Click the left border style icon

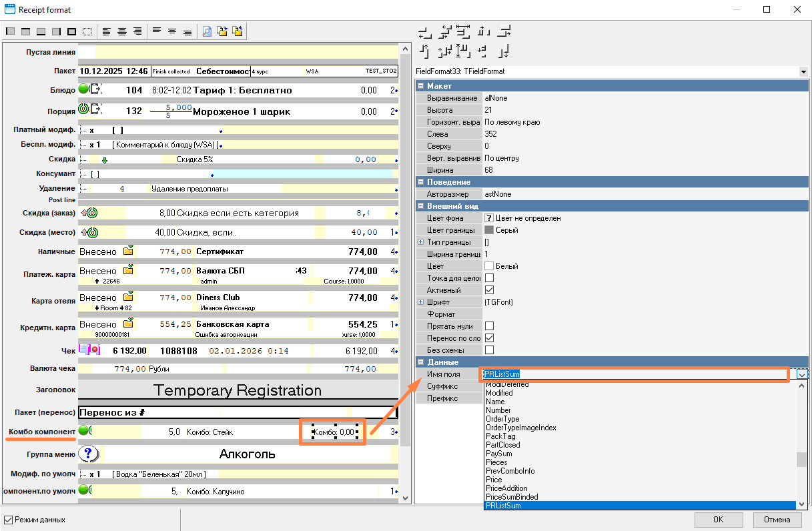pos(10,31)
